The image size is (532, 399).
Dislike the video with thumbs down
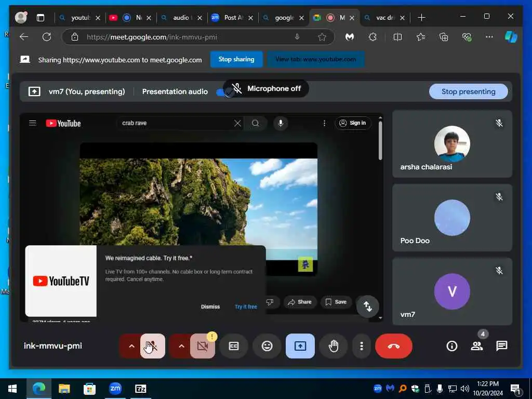pyautogui.click(x=270, y=302)
